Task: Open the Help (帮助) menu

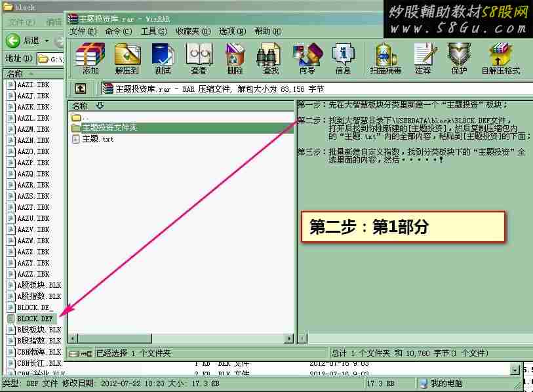Action: [x=268, y=31]
